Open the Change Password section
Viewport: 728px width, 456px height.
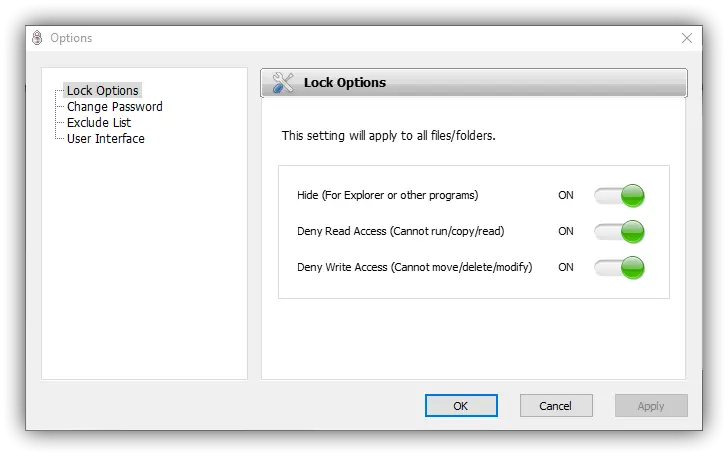pyautogui.click(x=114, y=107)
